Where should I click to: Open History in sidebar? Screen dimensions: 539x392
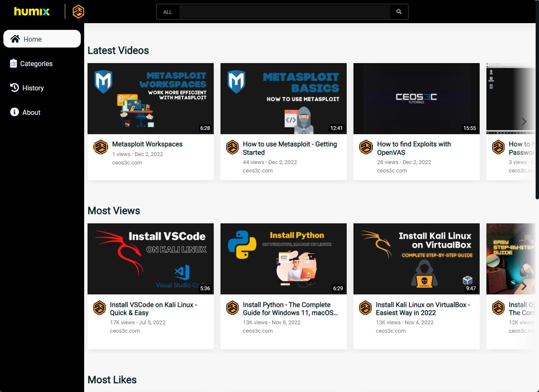coord(42,87)
